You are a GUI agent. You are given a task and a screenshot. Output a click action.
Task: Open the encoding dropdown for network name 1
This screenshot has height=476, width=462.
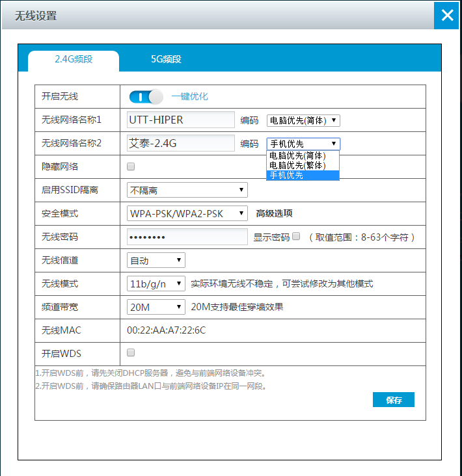click(x=303, y=120)
